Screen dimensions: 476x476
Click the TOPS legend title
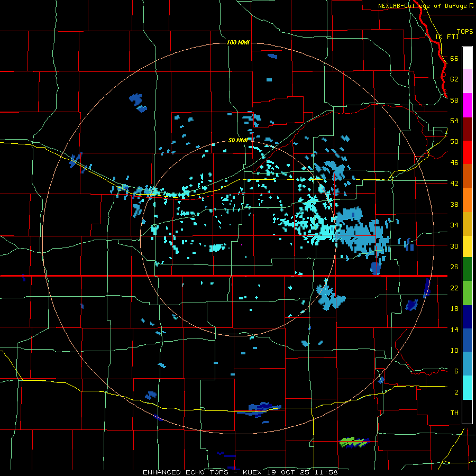[465, 31]
